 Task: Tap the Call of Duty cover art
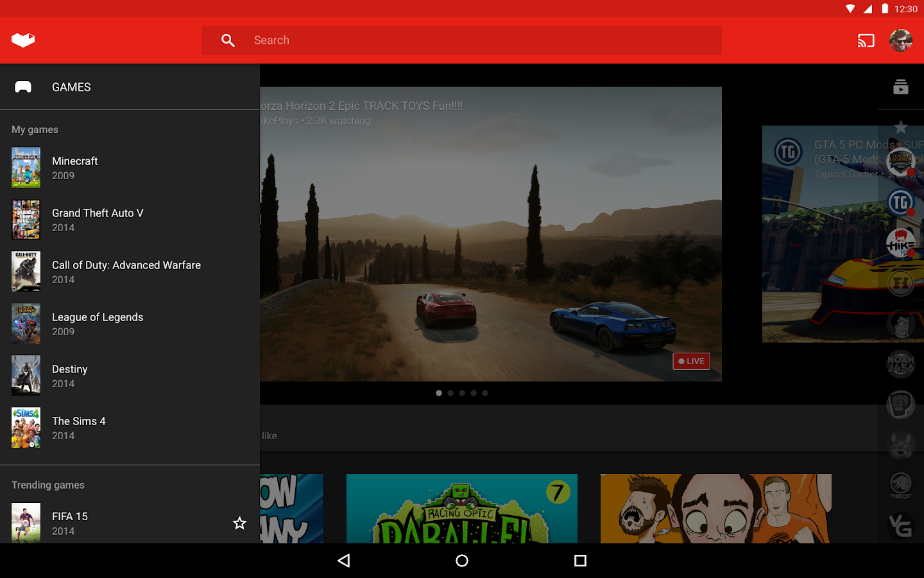pos(26,272)
